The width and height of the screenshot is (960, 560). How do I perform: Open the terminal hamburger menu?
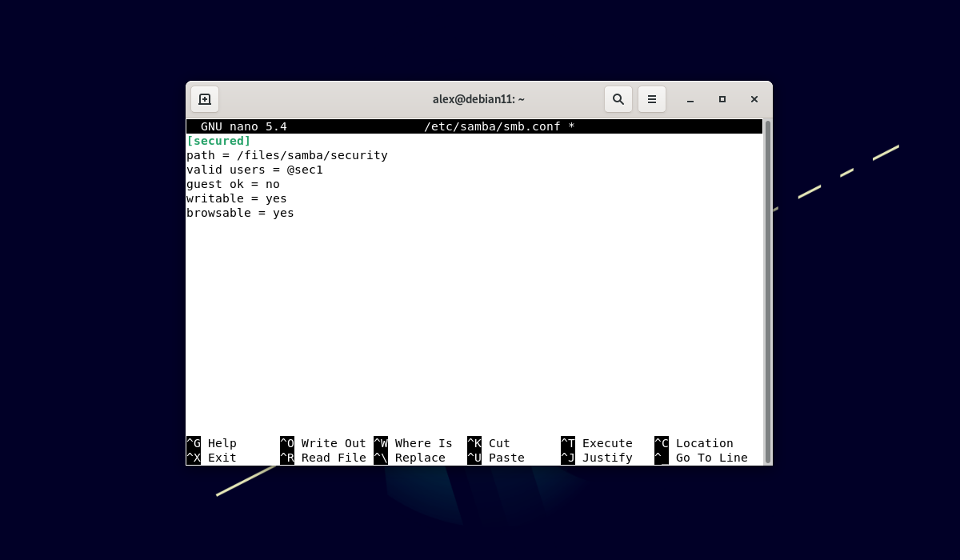point(652,99)
